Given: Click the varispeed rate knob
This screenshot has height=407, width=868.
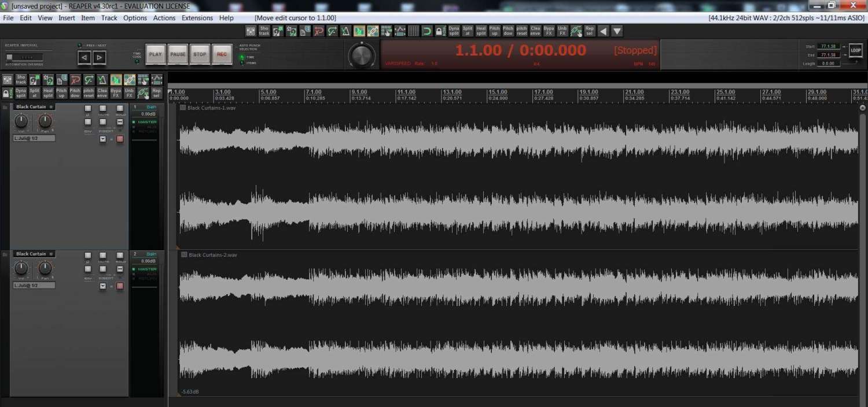Looking at the screenshot, I should point(362,55).
